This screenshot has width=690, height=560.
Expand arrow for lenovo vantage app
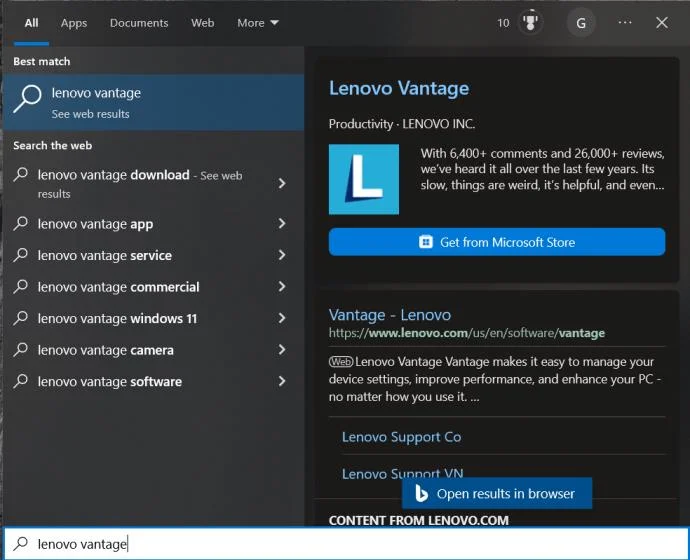(x=282, y=223)
